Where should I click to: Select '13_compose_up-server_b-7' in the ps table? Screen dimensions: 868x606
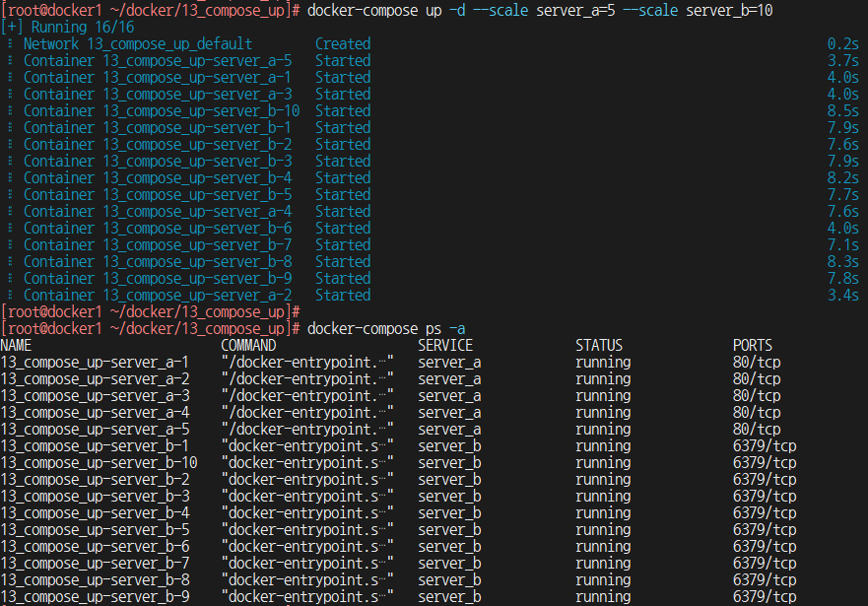coord(95,564)
